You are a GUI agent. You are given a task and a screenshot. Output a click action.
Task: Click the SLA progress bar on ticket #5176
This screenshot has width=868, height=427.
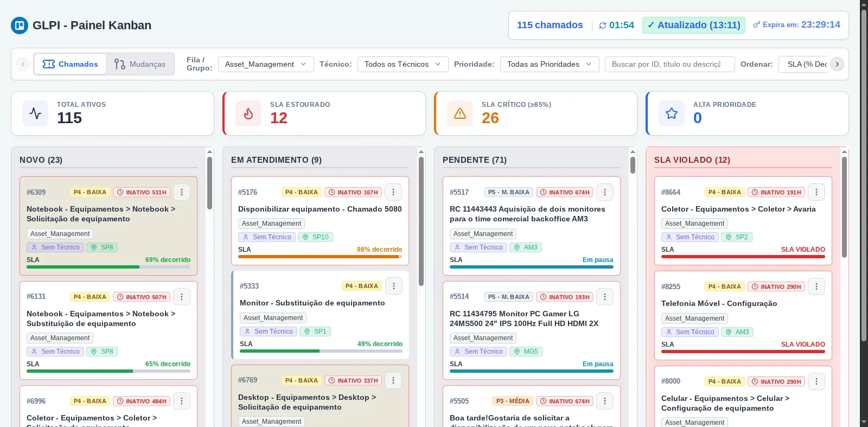(320, 257)
